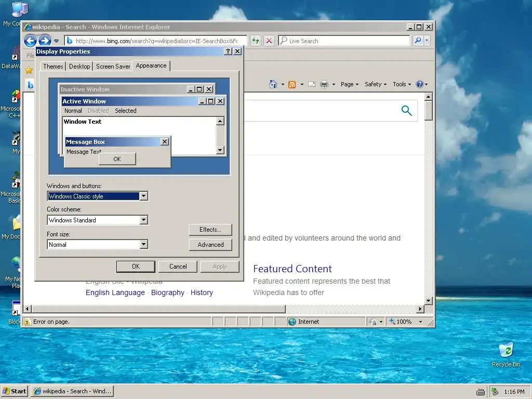Open the recent pages dropdown arrow
532x399 pixels.
(x=56, y=41)
